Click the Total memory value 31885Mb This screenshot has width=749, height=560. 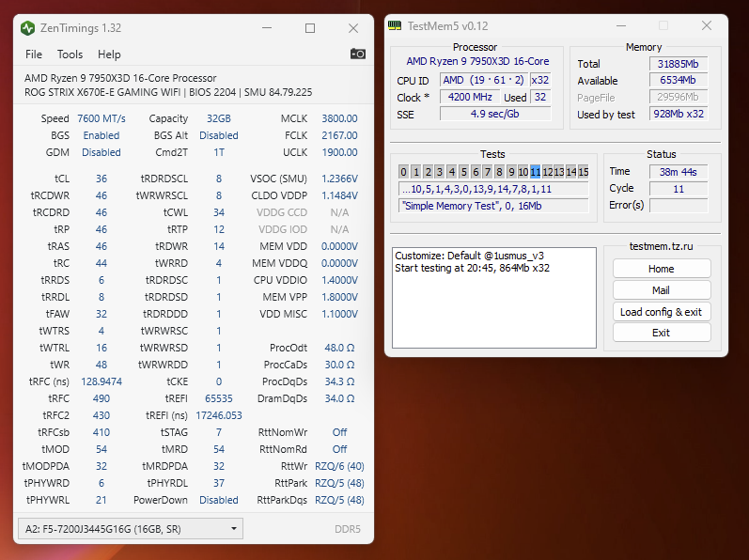pyautogui.click(x=679, y=64)
